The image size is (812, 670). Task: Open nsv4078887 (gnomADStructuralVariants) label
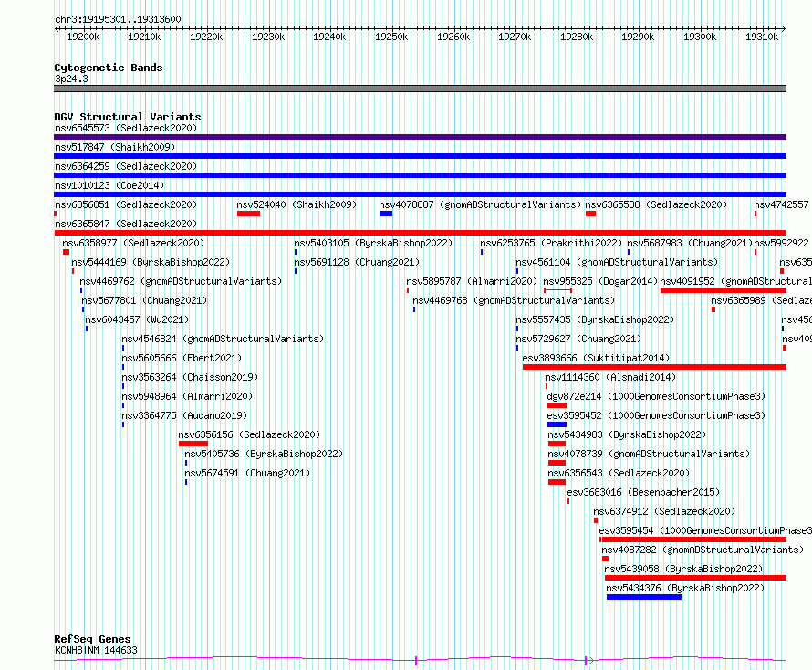tap(480, 204)
